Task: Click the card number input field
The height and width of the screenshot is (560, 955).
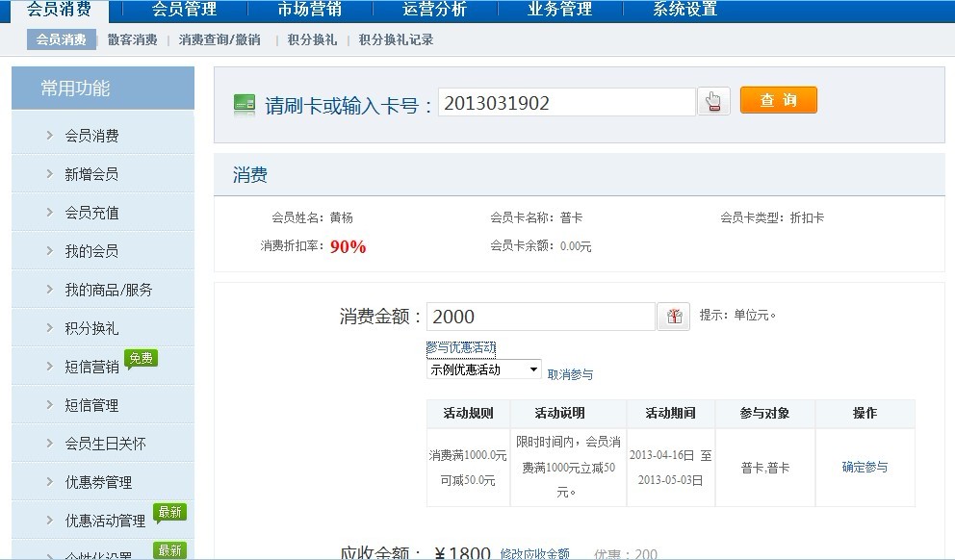Action: (566, 103)
